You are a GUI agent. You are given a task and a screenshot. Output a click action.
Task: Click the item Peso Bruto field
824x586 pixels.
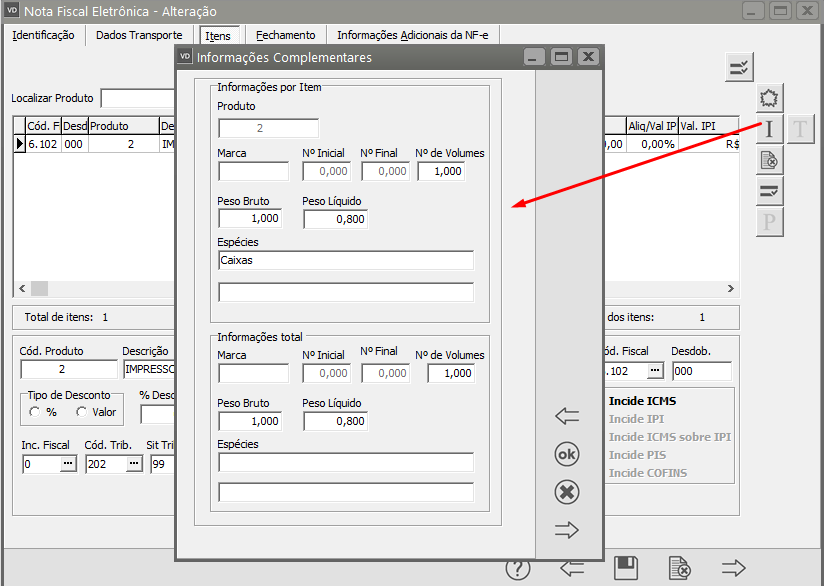pyautogui.click(x=250, y=218)
